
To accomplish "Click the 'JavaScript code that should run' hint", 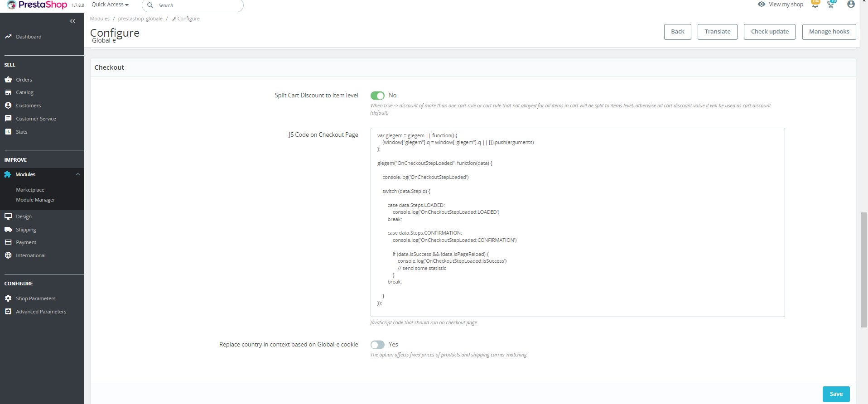I will click(x=424, y=322).
